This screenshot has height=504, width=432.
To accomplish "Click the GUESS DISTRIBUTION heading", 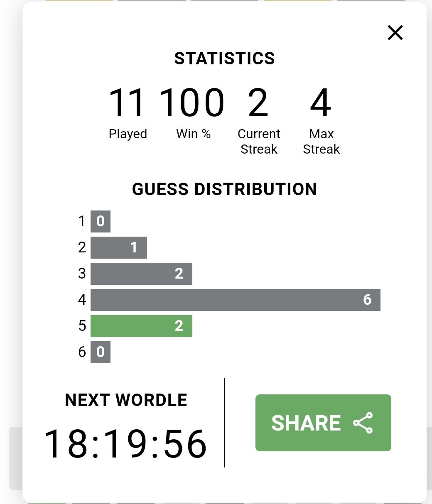I will 224,189.
